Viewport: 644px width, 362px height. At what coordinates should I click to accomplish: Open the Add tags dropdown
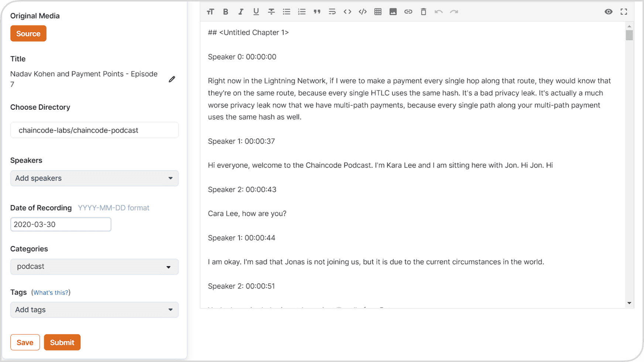pyautogui.click(x=94, y=310)
